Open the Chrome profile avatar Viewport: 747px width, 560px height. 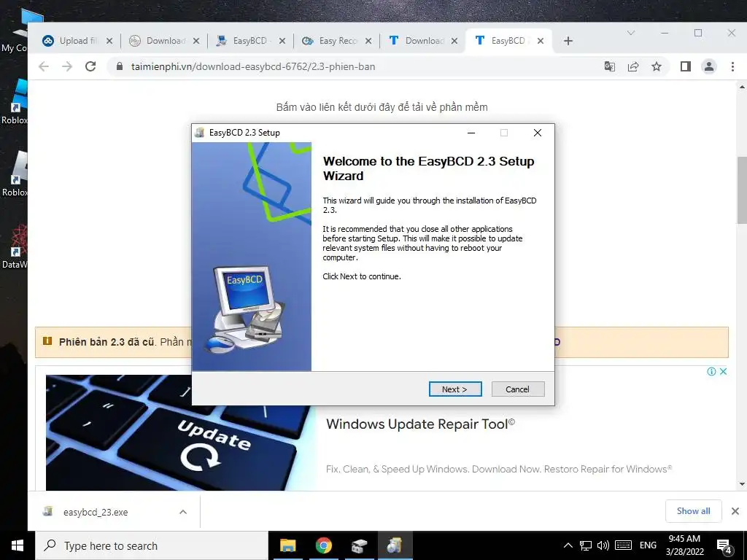pyautogui.click(x=709, y=66)
